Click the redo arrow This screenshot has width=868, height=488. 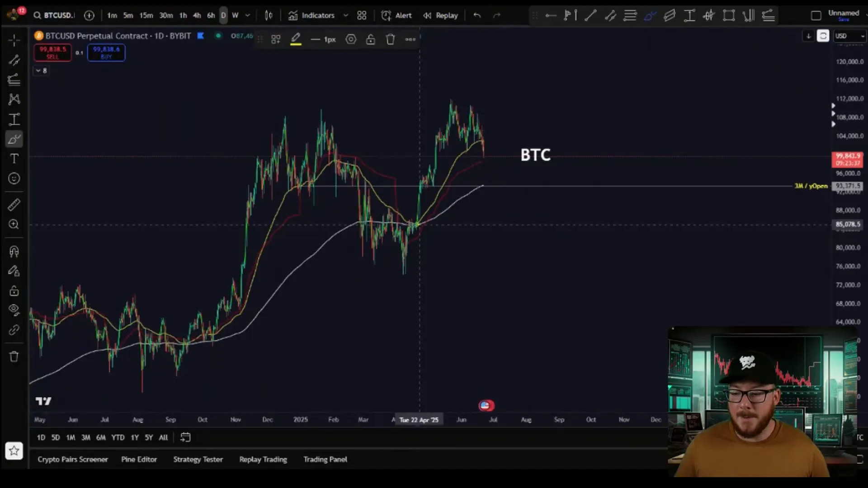point(497,15)
